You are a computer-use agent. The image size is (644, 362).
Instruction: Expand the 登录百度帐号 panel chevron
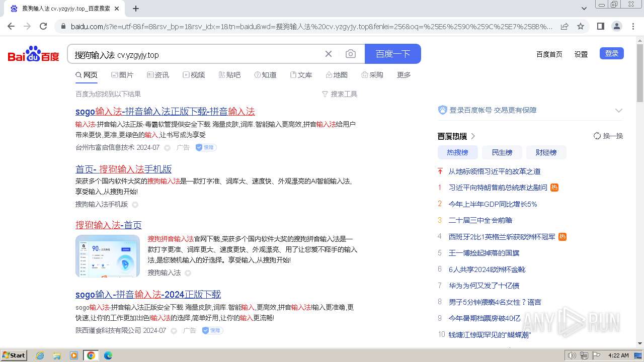[x=619, y=110]
